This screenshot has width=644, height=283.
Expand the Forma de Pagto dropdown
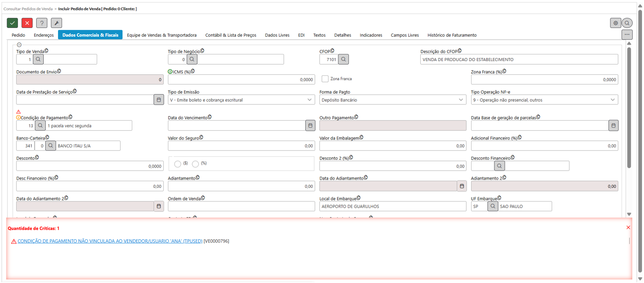(x=393, y=100)
